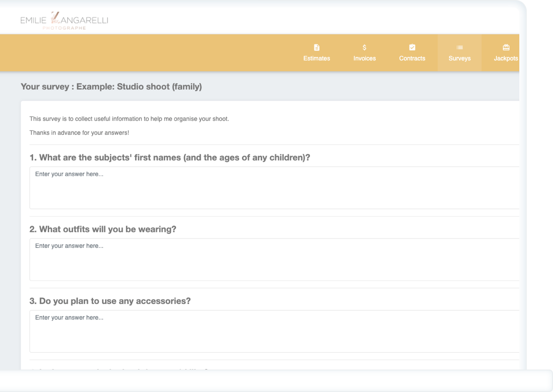This screenshot has width=553, height=392.
Task: Open the Jackpots tab label
Action: click(506, 58)
